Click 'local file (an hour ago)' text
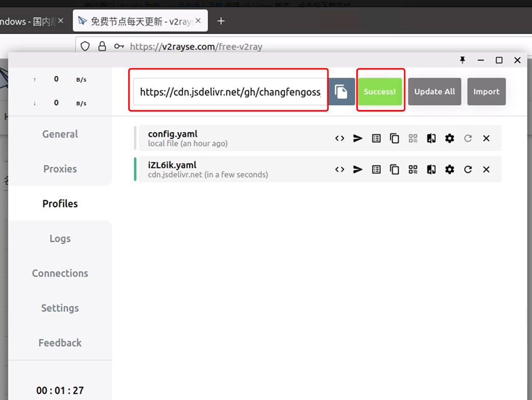Image resolution: width=532 pixels, height=400 pixels. tap(188, 144)
